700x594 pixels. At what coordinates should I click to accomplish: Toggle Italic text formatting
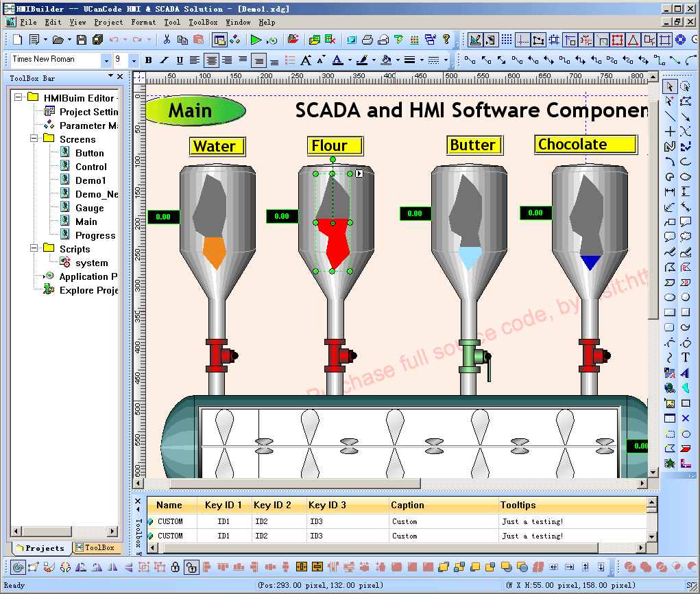(x=163, y=60)
